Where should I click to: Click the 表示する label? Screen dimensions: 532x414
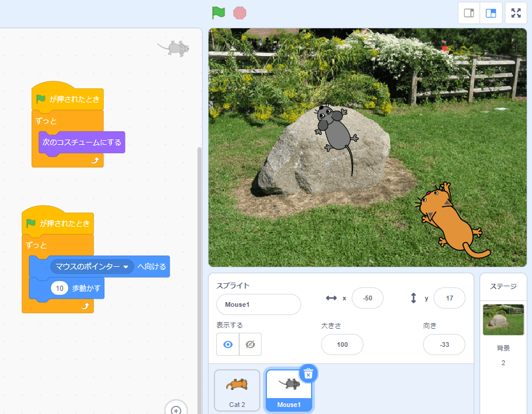coord(230,325)
